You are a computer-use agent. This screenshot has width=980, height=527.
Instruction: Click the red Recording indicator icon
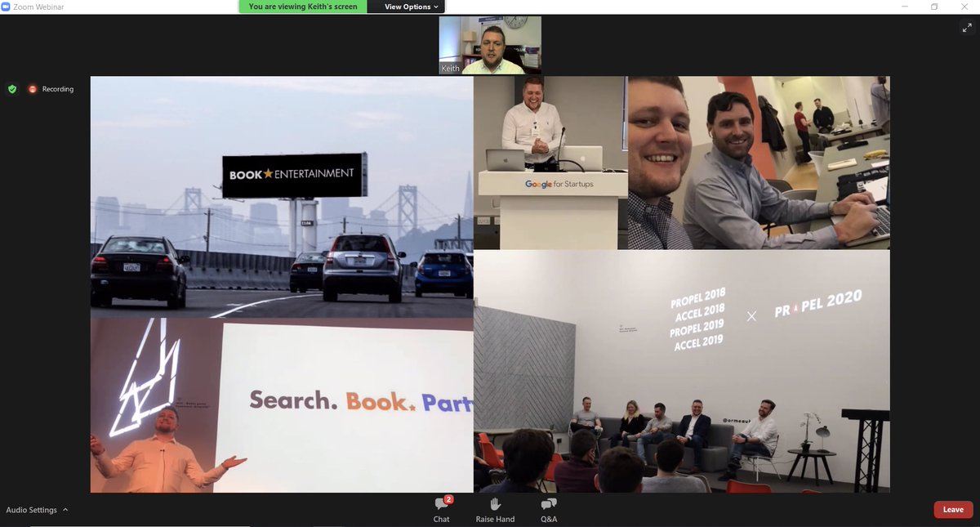(x=33, y=89)
